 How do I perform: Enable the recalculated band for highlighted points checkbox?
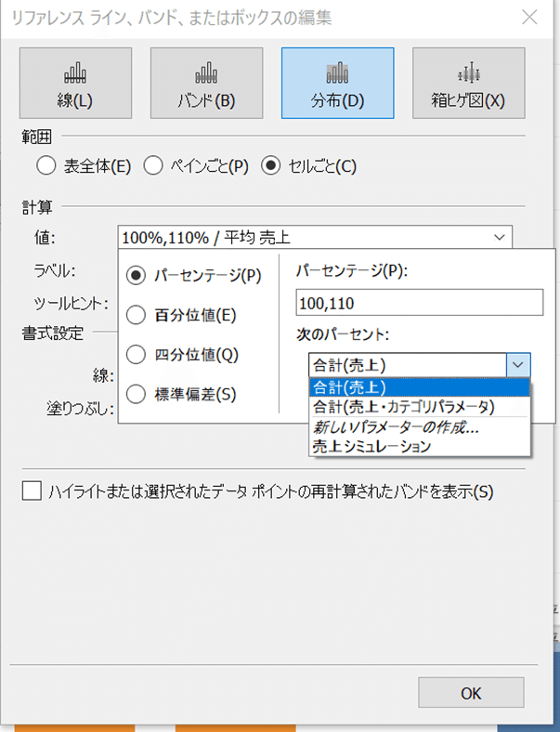point(32,491)
